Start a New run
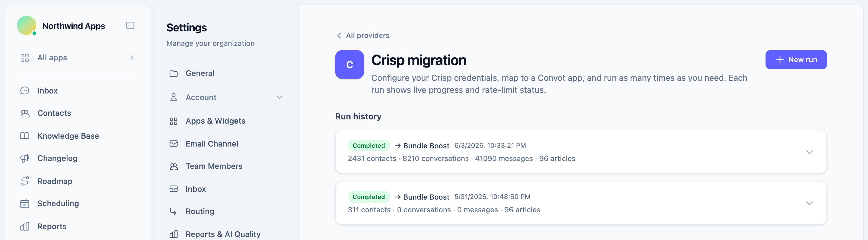Viewport: 868px width, 240px height. 796,60
